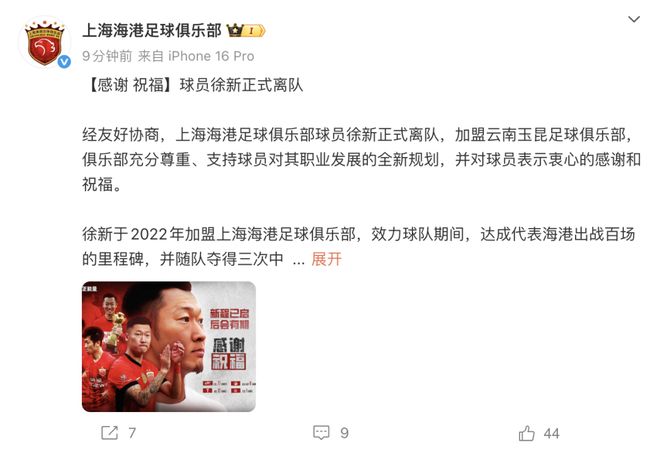Open the post options chevron at top right
660x453 pixels.
pyautogui.click(x=633, y=19)
